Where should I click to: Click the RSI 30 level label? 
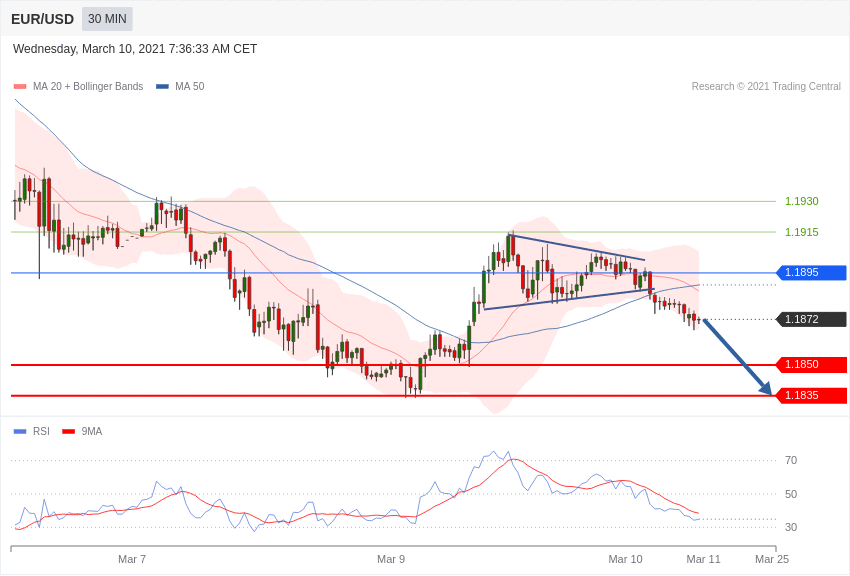(x=791, y=527)
